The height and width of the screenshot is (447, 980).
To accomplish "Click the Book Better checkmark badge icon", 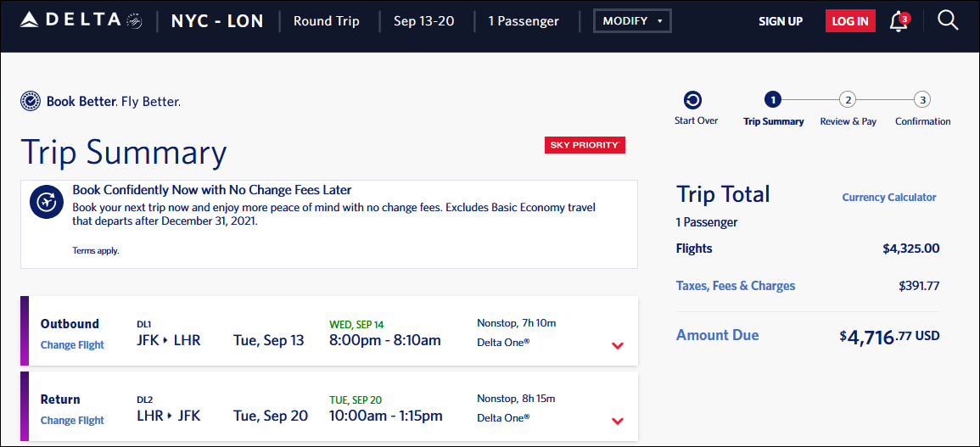I will click(31, 102).
